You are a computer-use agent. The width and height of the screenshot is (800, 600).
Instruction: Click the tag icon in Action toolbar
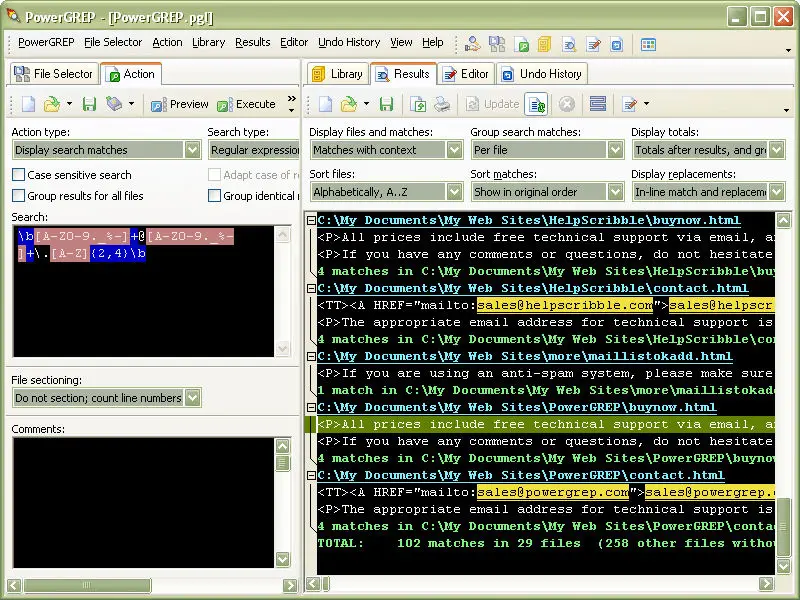(114, 104)
